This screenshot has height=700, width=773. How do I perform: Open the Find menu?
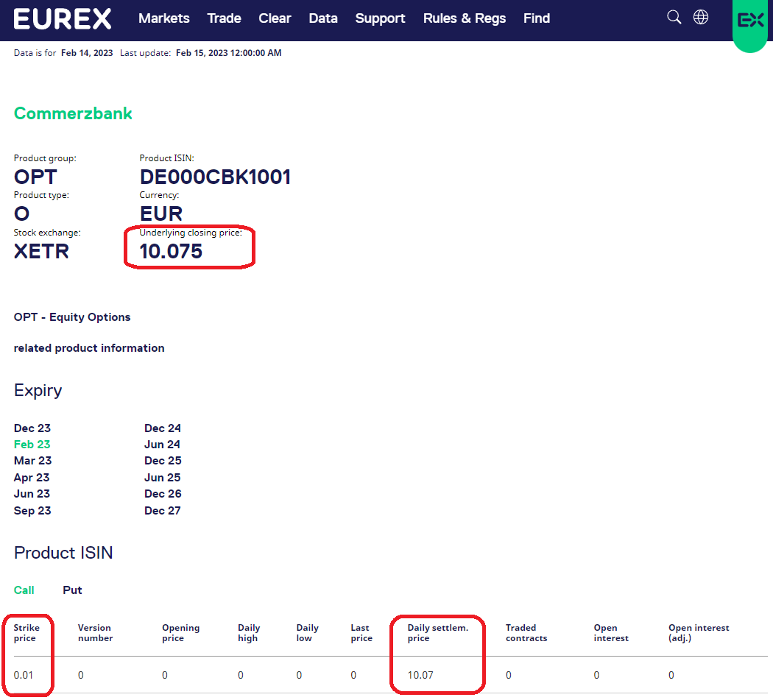tap(537, 18)
